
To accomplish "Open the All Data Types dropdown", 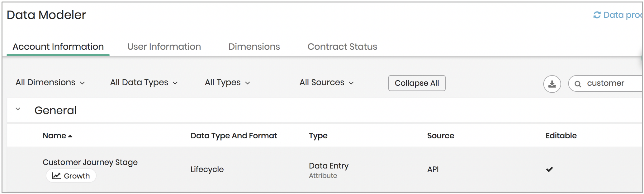I will pyautogui.click(x=144, y=82).
